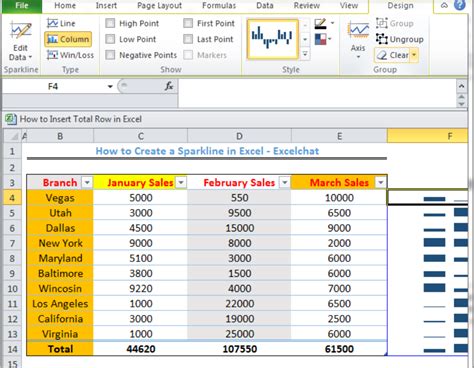Click cell with value 44620

click(141, 349)
